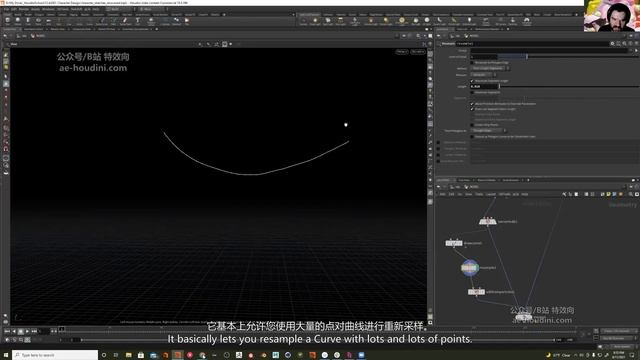
Task: Click the Length slider track
Action: [569, 87]
